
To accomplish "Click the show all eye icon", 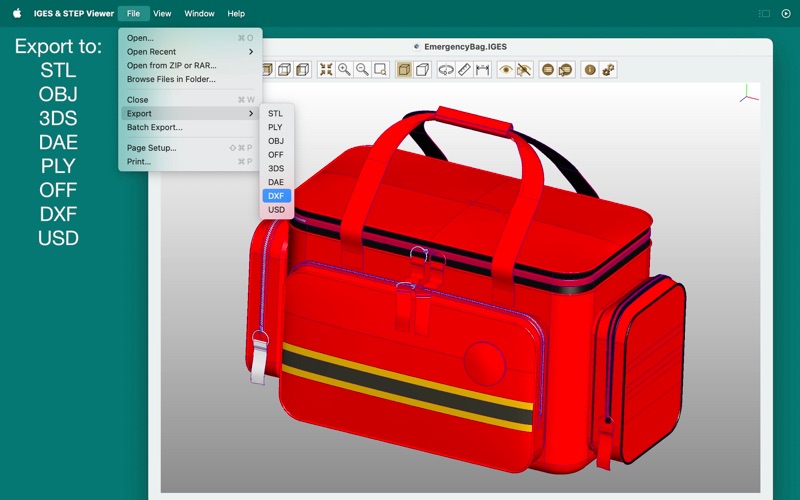I will click(x=506, y=69).
